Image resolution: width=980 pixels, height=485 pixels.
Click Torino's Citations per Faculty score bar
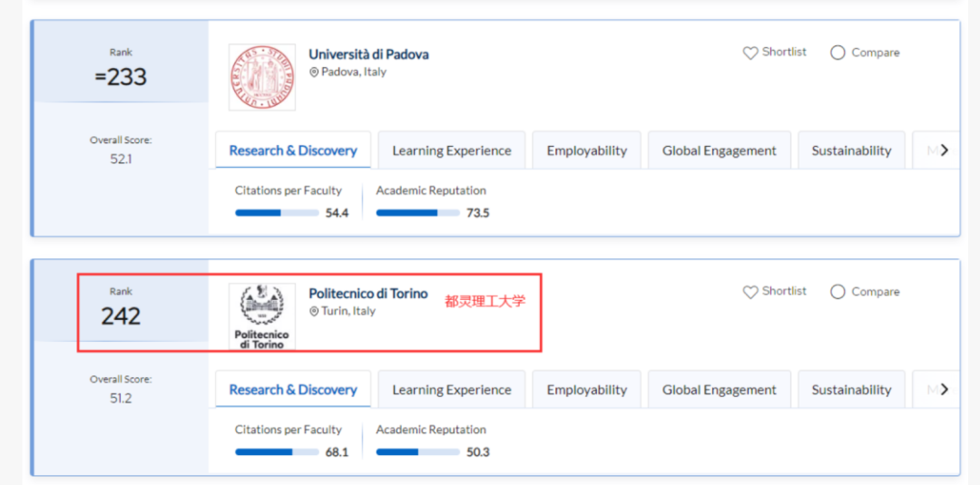pyautogui.click(x=277, y=451)
